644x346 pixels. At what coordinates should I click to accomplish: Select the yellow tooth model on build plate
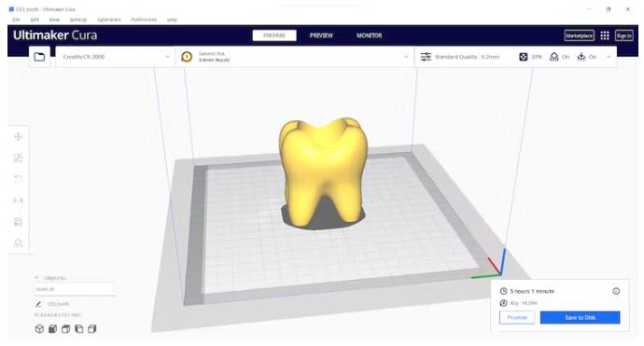pyautogui.click(x=323, y=172)
